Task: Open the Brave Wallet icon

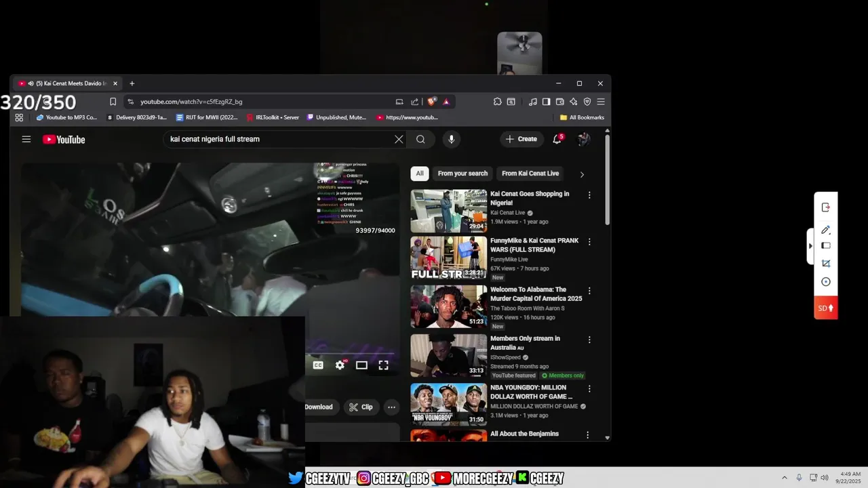Action: (x=559, y=102)
